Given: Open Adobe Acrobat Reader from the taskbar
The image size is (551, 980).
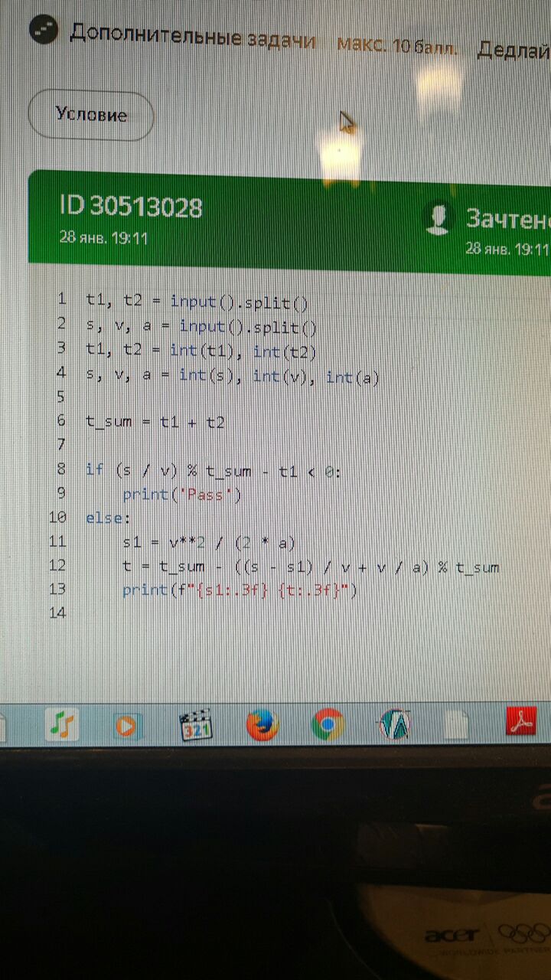Looking at the screenshot, I should (x=523, y=723).
